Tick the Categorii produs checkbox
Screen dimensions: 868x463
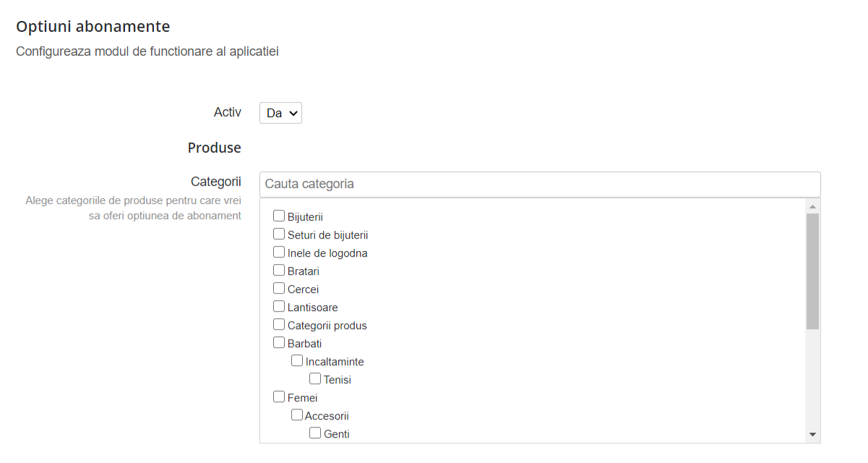click(x=279, y=324)
